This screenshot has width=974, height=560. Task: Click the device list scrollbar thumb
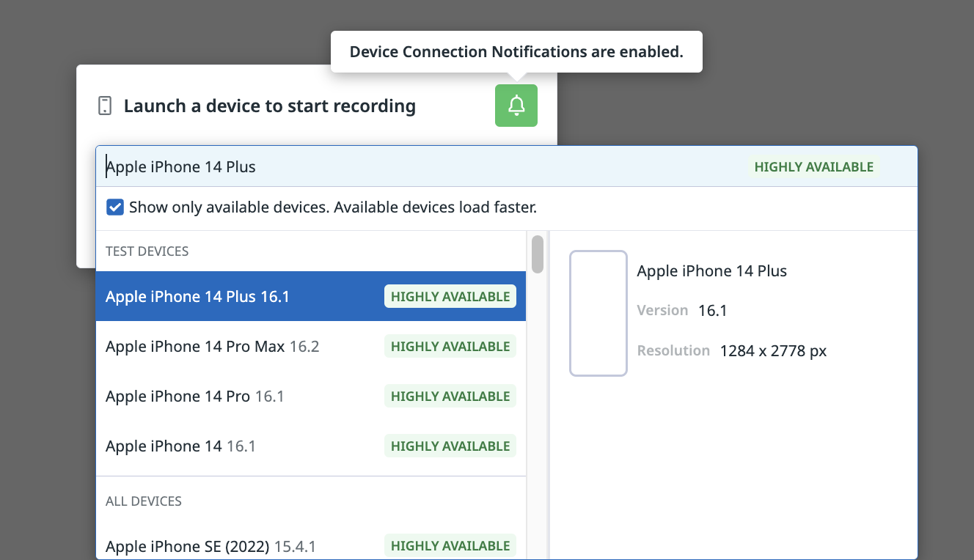[538, 254]
